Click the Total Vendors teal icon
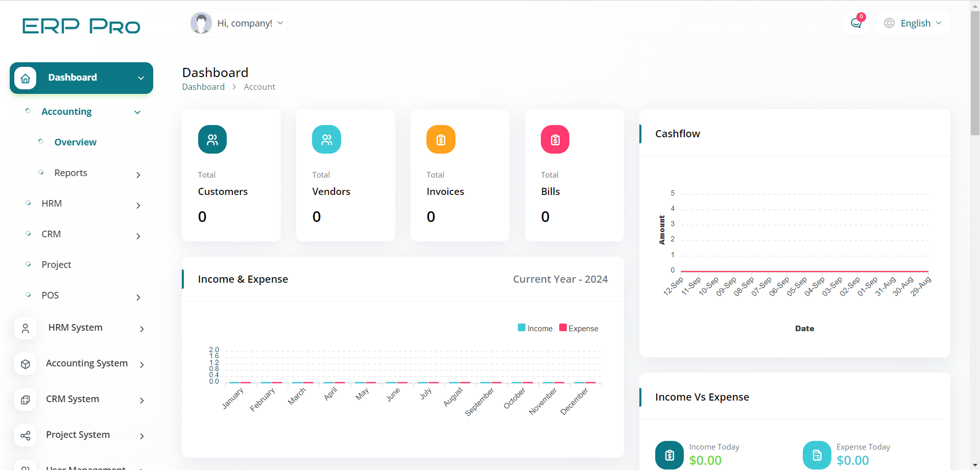The image size is (980, 470). coord(326,139)
